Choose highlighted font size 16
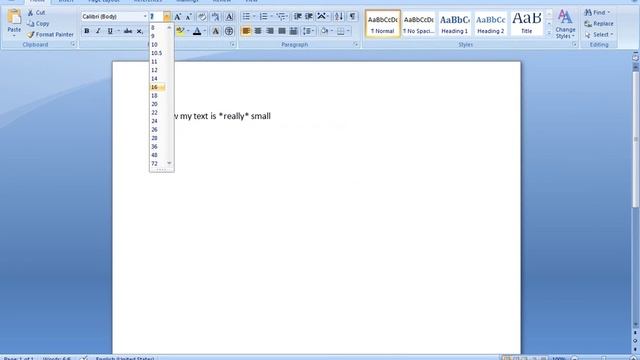The height and width of the screenshot is (360, 640). [158, 87]
